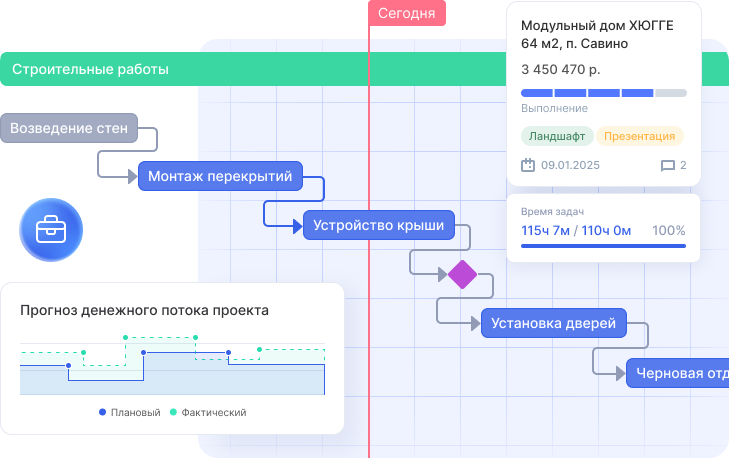Screen dimensions: 729x458
Task: Click the Презентация tag
Action: click(641, 136)
